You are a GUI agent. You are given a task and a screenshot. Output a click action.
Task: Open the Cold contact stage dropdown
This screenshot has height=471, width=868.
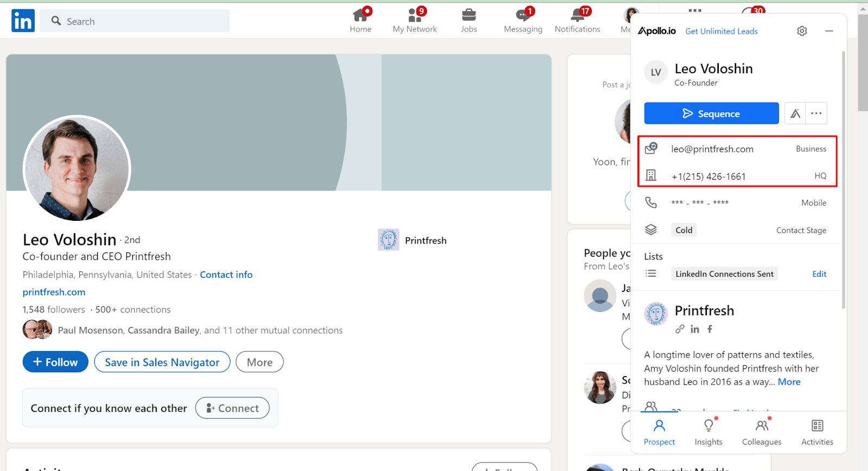coord(684,230)
